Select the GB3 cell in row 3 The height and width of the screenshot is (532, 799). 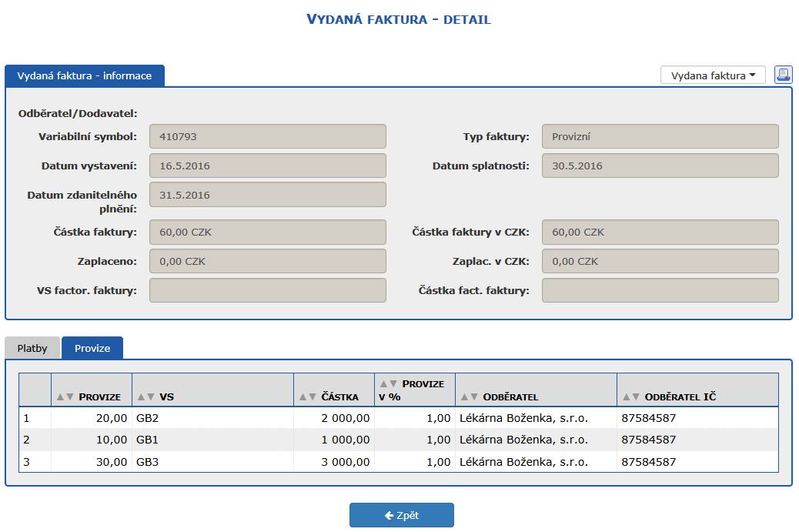pos(212,462)
